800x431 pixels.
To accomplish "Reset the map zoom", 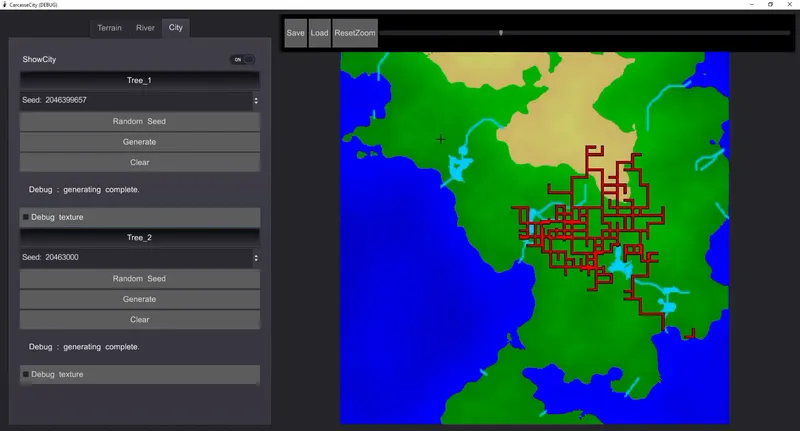I will coord(355,33).
